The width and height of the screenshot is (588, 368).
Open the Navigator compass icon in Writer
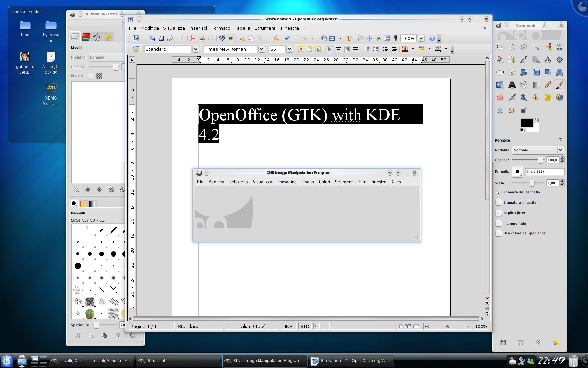pyautogui.click(x=369, y=38)
